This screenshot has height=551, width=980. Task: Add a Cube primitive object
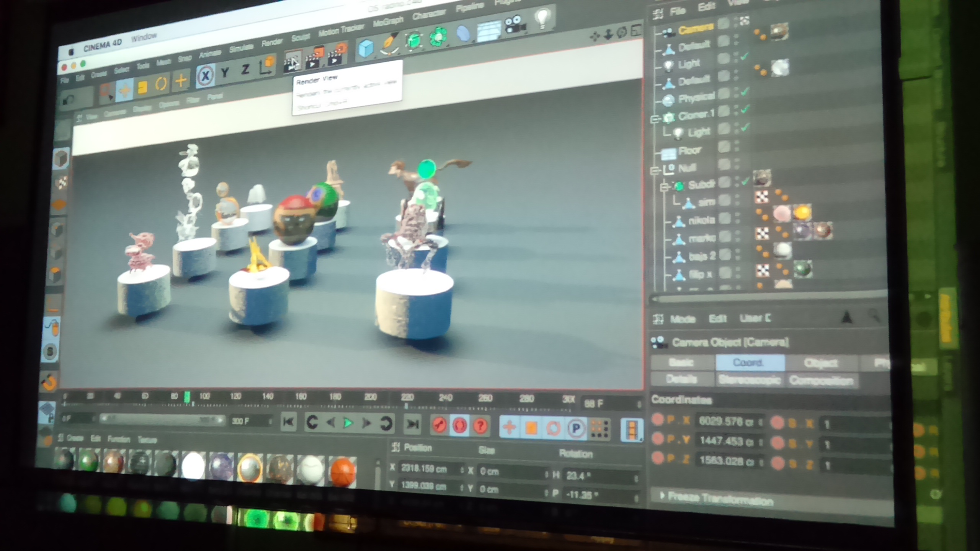coord(366,48)
